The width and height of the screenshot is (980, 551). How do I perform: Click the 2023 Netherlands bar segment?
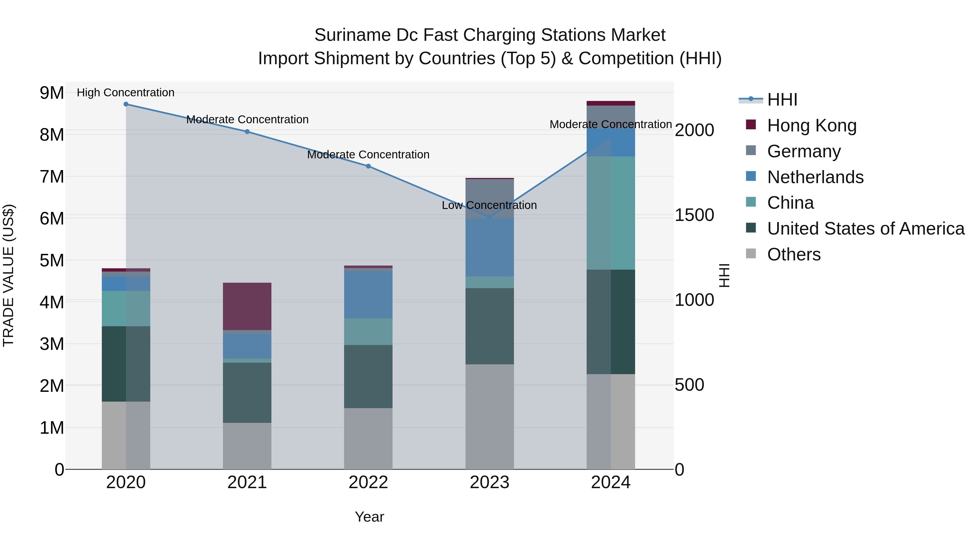pyautogui.click(x=490, y=248)
